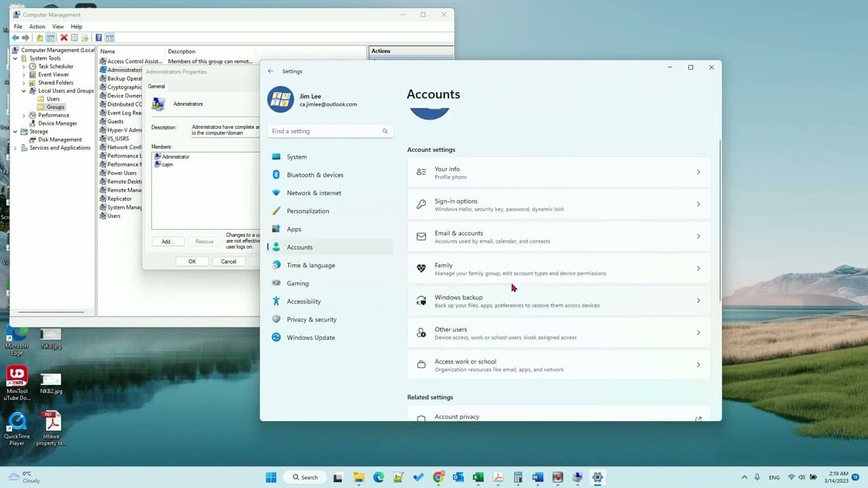
Task: Open Accessibility settings
Action: click(x=330, y=302)
